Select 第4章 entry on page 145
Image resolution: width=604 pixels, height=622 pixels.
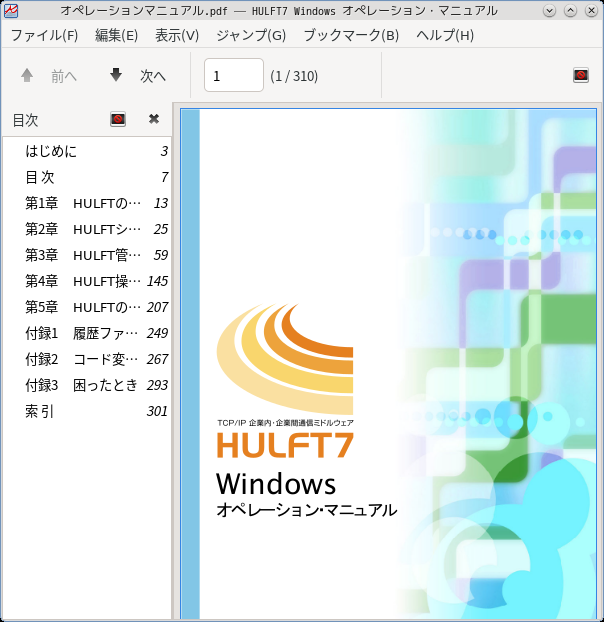[x=87, y=281]
